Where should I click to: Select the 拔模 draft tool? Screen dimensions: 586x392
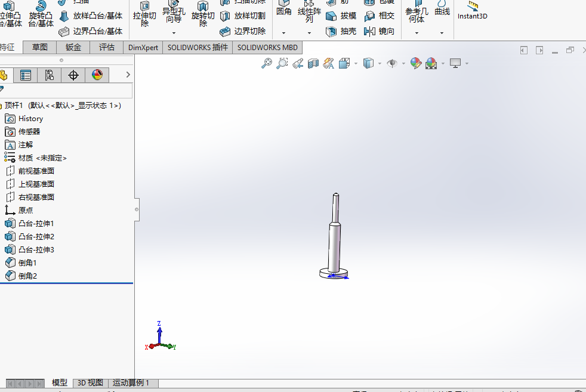[x=341, y=16]
